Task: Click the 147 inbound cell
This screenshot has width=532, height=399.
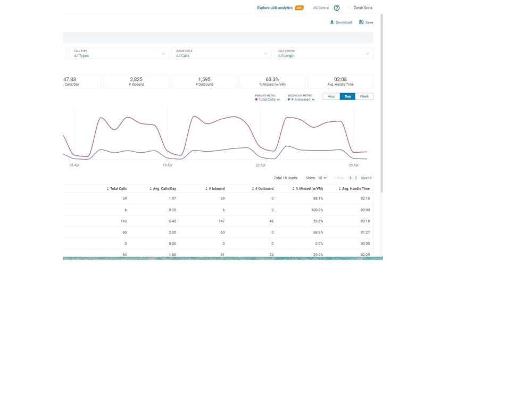Action: 221,221
